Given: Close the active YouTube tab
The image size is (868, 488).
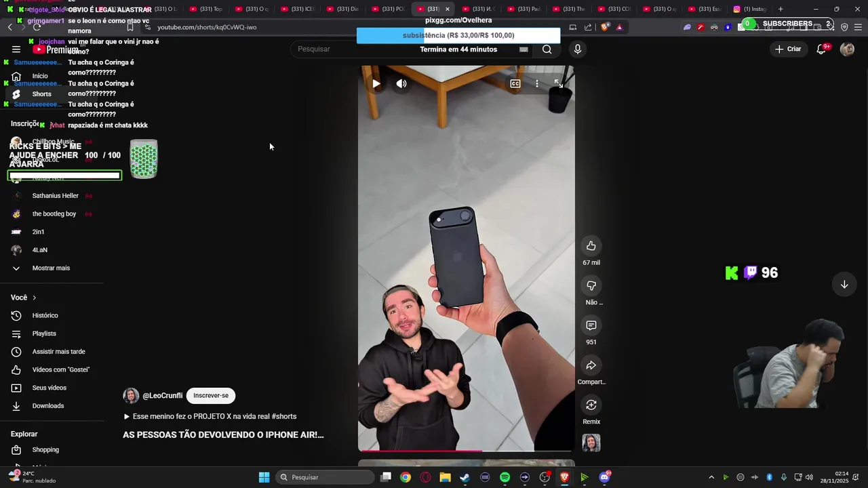Looking at the screenshot, I should click(447, 9).
